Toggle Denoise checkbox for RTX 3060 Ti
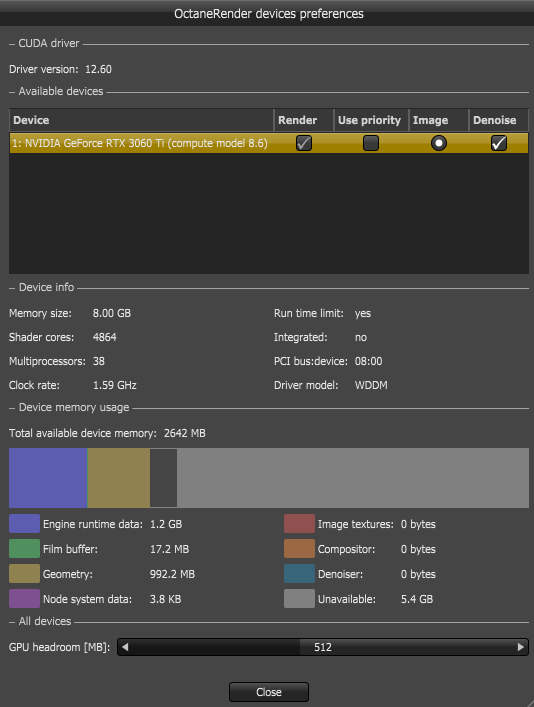 (x=498, y=143)
